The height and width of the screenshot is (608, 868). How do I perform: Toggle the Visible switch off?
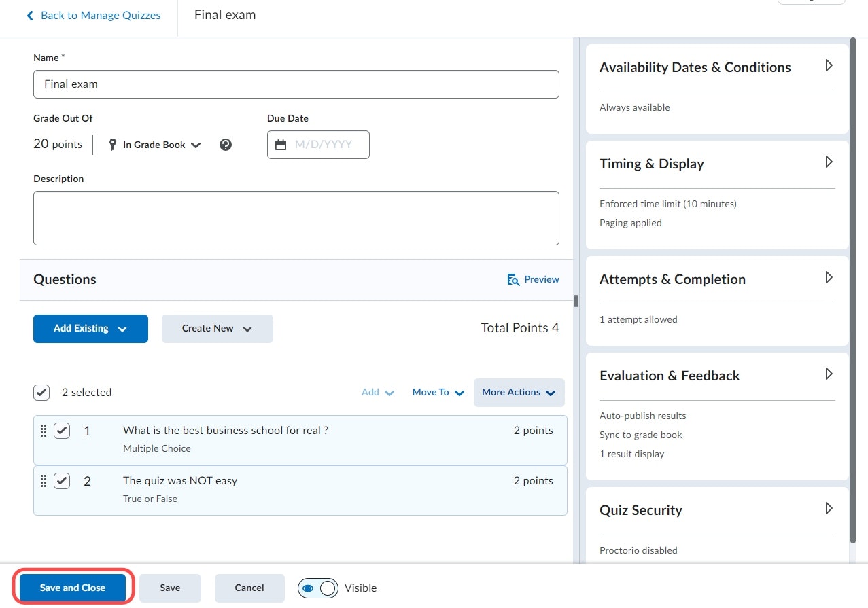click(x=317, y=588)
